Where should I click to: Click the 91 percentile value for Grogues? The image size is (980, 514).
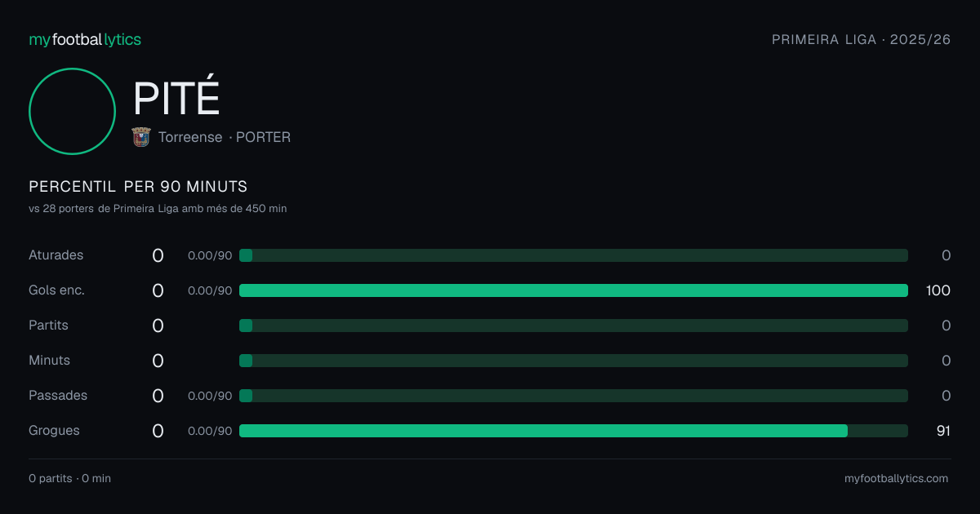click(x=943, y=431)
